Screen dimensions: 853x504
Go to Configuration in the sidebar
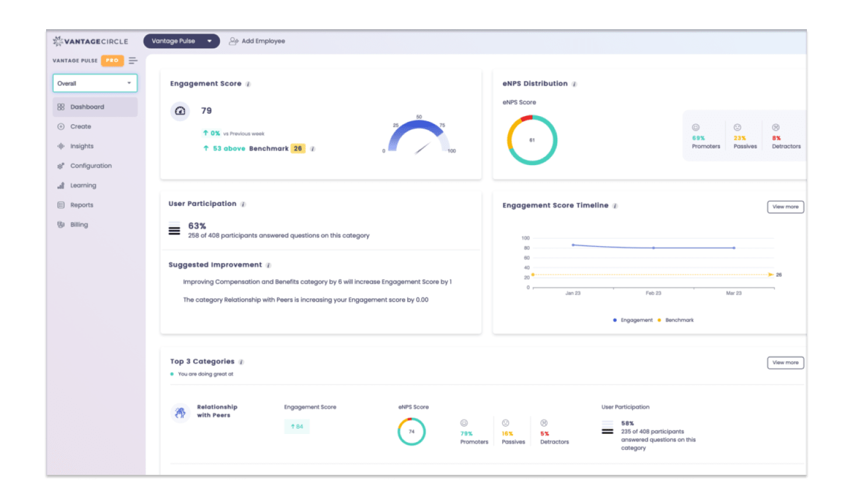point(90,166)
